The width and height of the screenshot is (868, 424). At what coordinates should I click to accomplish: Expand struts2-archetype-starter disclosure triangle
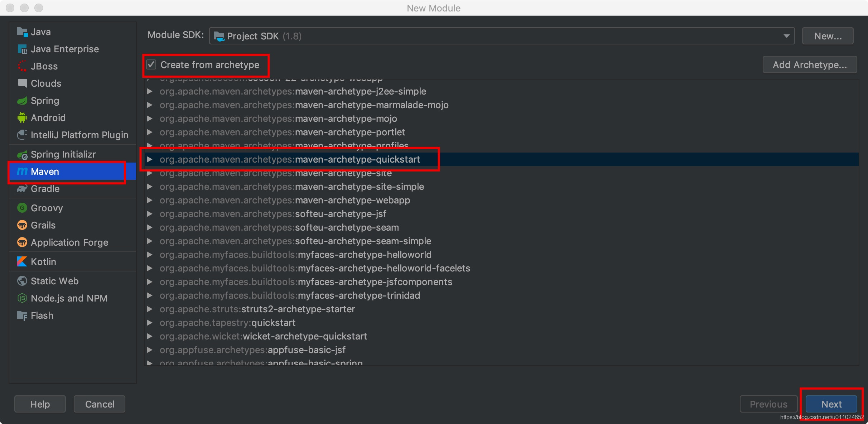point(150,309)
